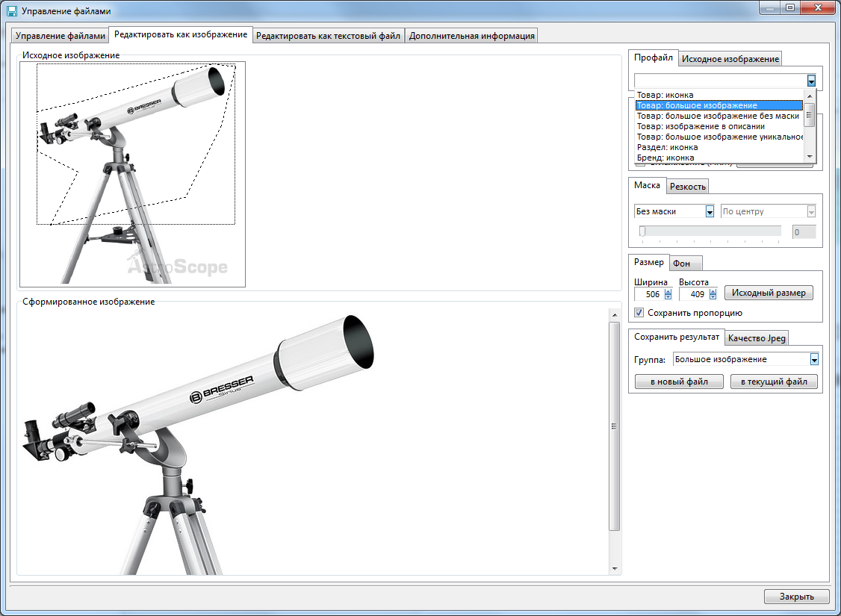The image size is (841, 616).
Task: Click the в новый файл button
Action: [x=679, y=382]
